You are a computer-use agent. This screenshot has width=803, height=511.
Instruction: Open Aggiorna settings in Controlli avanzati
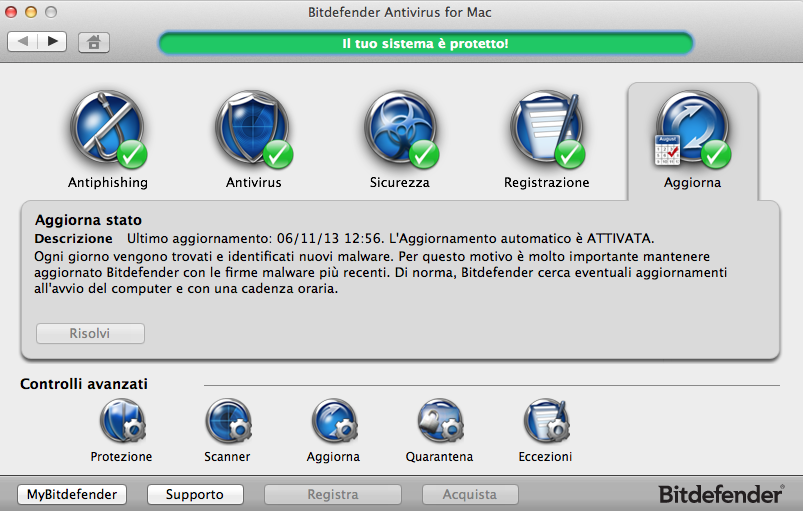click(334, 421)
